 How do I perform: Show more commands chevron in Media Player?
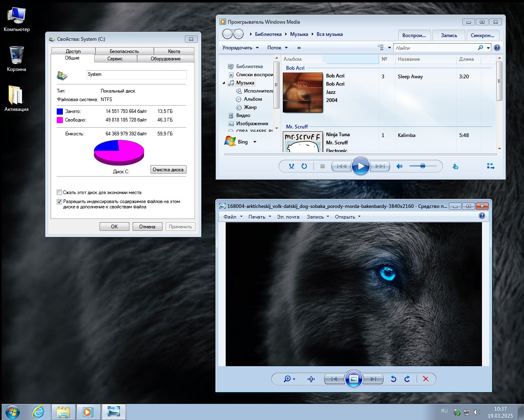pos(299,48)
